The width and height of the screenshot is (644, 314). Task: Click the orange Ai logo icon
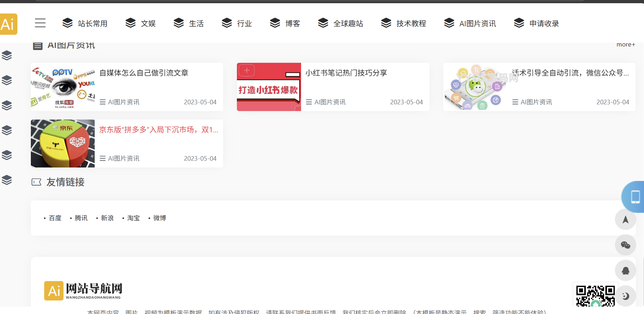[x=8, y=24]
